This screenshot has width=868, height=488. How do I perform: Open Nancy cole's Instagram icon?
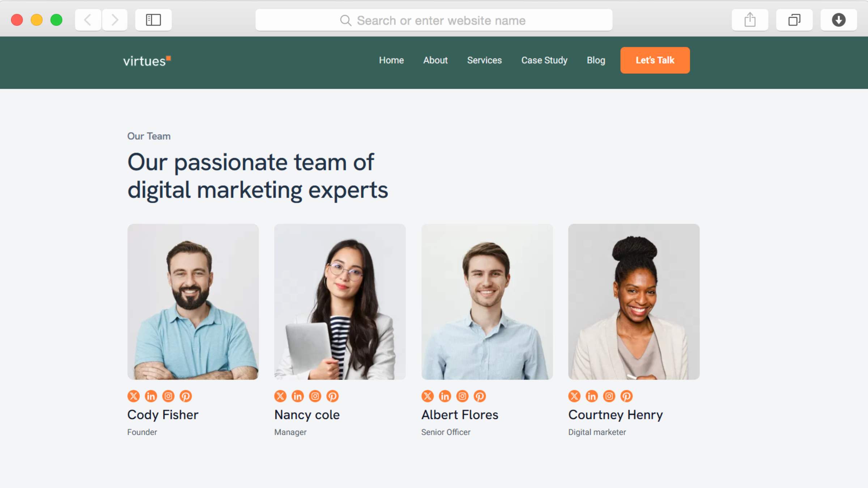coord(315,396)
